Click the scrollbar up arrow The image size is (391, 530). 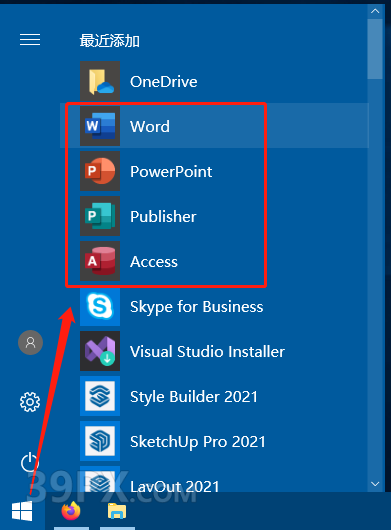375,11
